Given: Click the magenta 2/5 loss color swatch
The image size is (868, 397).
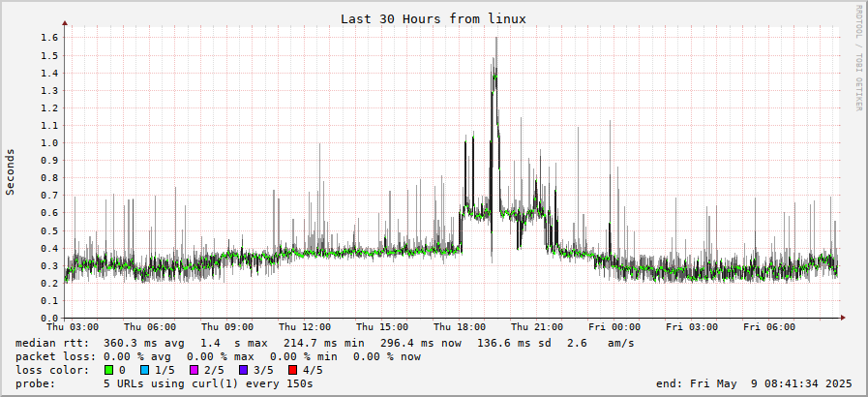Looking at the screenshot, I should coord(195,371).
